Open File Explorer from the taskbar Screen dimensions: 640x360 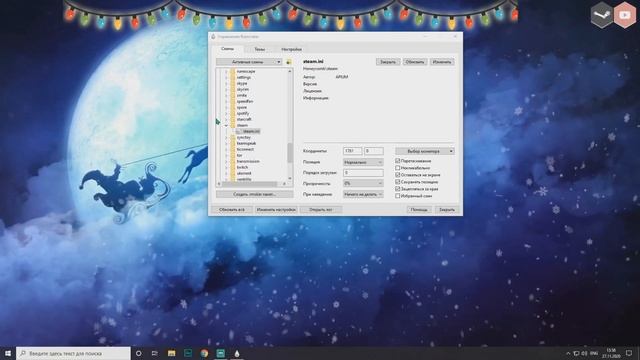[x=171, y=353]
